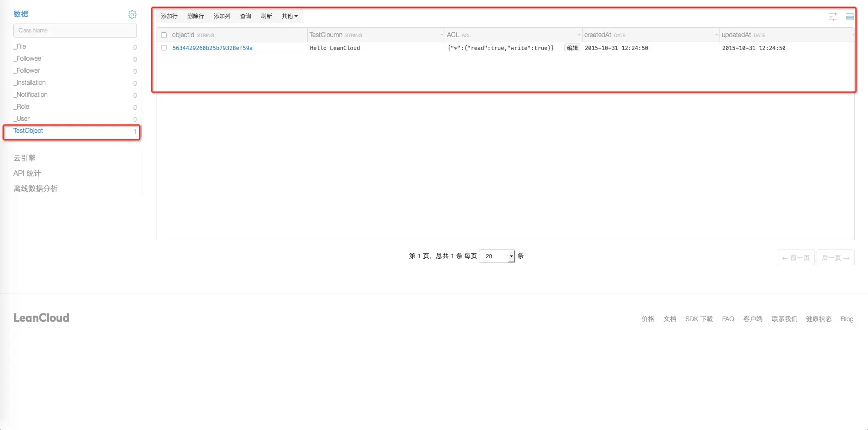Open the 客户端 footer link
Image resolution: width=868 pixels, height=430 pixels.
coord(753,319)
